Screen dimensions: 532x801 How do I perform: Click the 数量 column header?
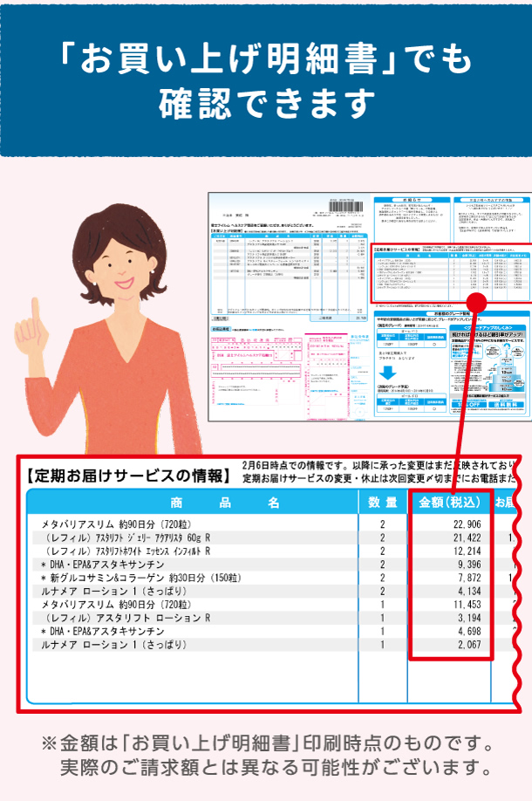coord(383,503)
